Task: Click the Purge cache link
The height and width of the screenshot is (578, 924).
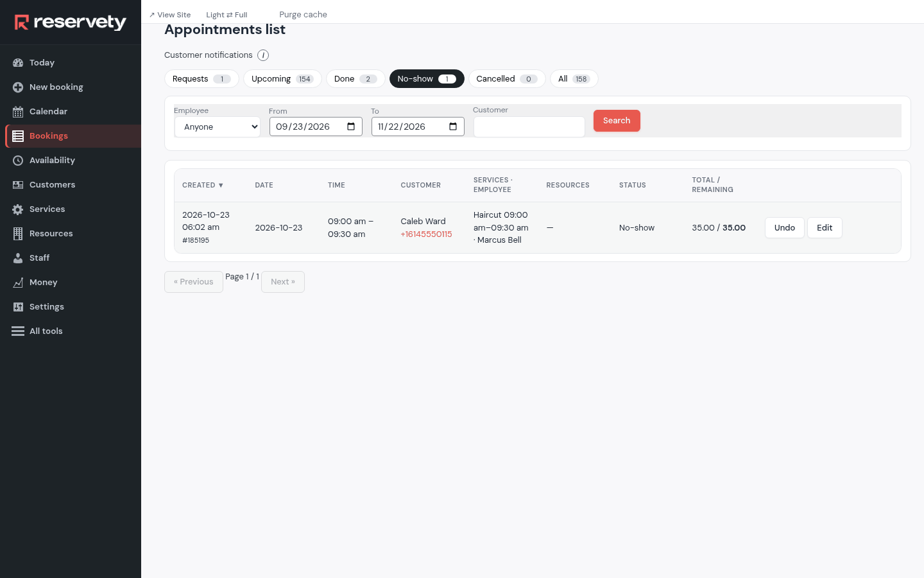Action: coord(303,15)
